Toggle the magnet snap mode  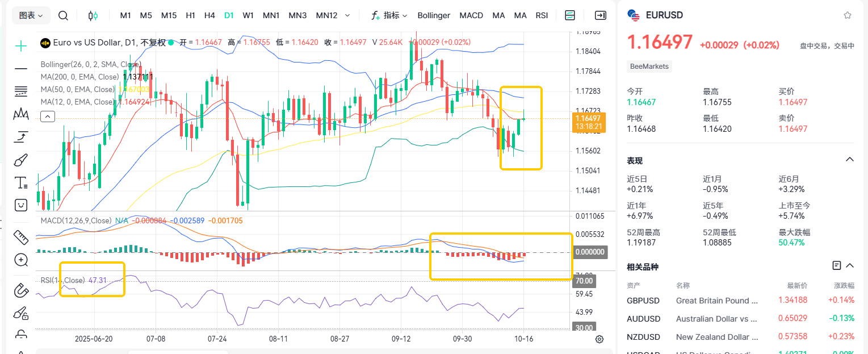click(x=21, y=290)
